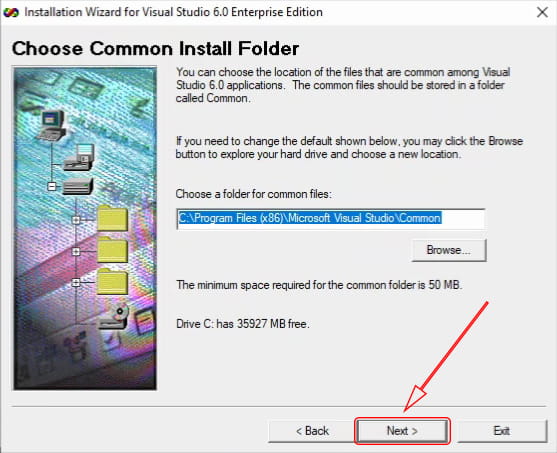Click the topmost yellow folder icon
Image resolution: width=557 pixels, height=453 pixels.
(x=112, y=218)
